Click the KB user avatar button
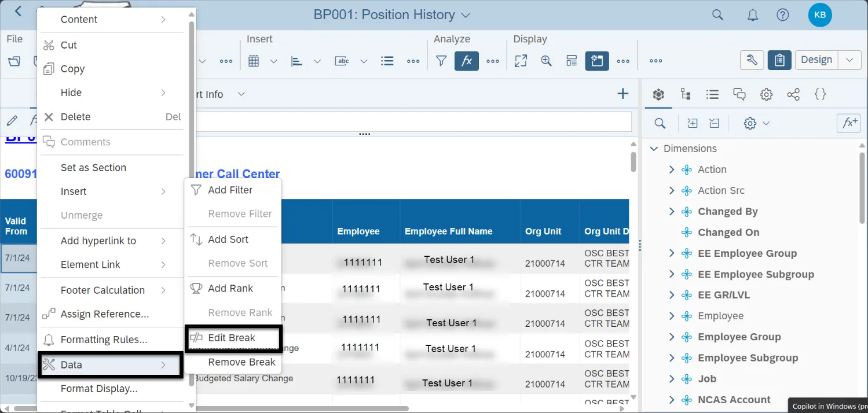Screen dimensions: 868x413 click(820, 15)
